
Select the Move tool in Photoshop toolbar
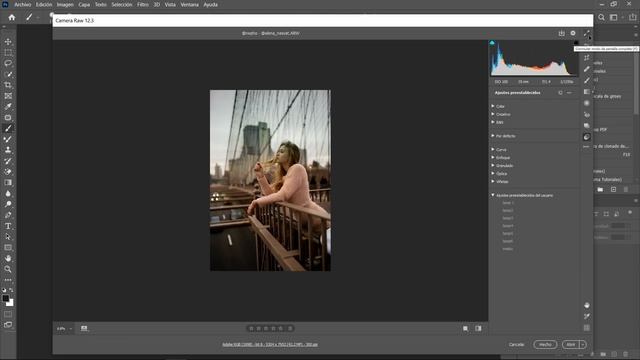pos(8,42)
